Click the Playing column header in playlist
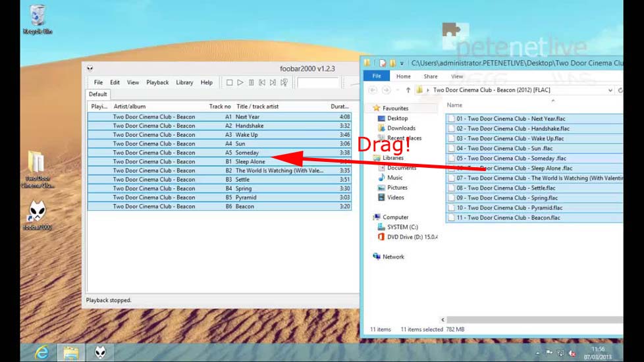Viewport: 644px width, 362px height. click(x=99, y=107)
